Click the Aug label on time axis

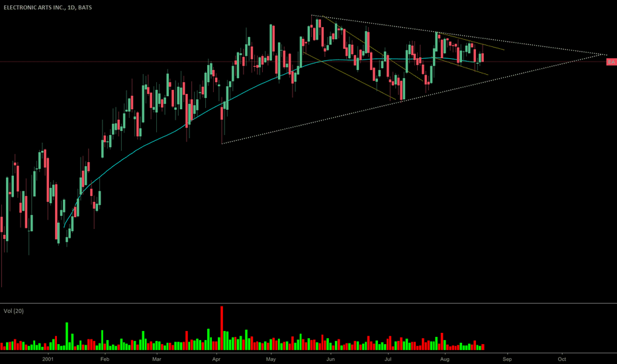pos(445,359)
